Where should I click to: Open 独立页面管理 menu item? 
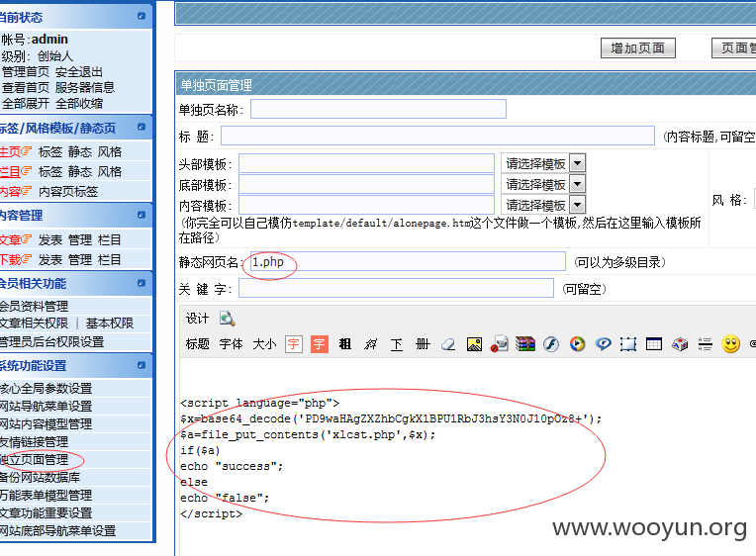(34, 460)
